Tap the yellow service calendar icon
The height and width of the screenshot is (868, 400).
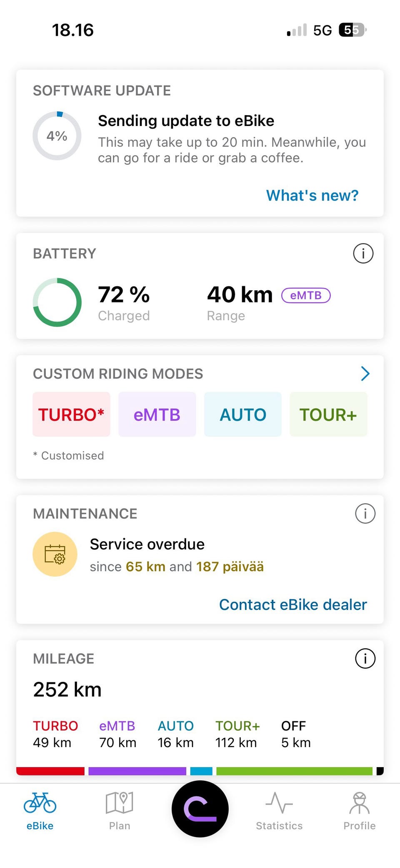pyautogui.click(x=55, y=554)
